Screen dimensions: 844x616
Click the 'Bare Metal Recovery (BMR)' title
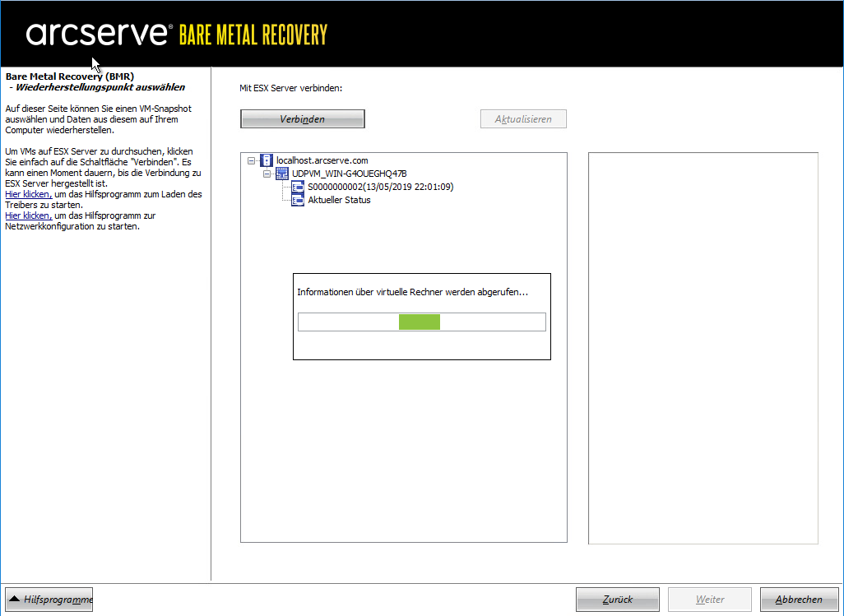[70, 76]
